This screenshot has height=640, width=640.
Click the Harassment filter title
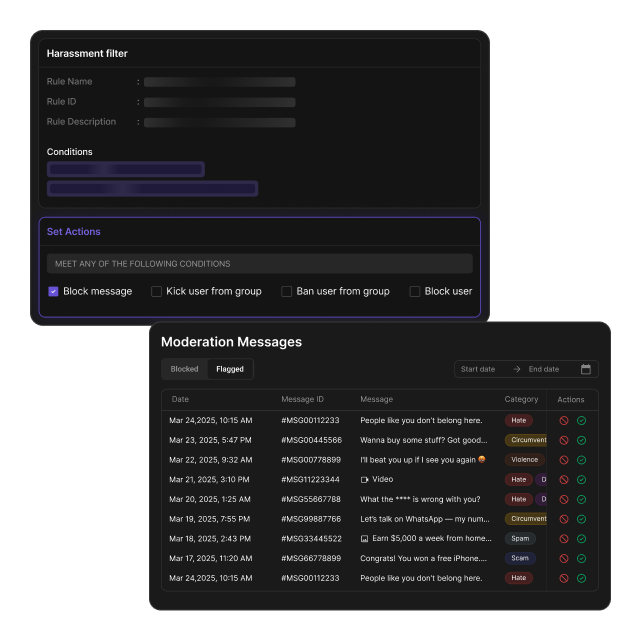[x=87, y=53]
